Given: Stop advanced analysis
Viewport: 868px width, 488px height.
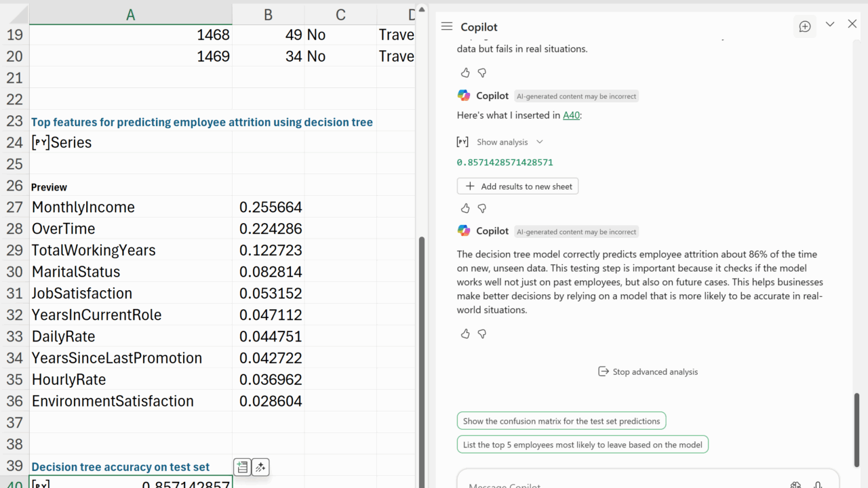Looking at the screenshot, I should (x=648, y=371).
